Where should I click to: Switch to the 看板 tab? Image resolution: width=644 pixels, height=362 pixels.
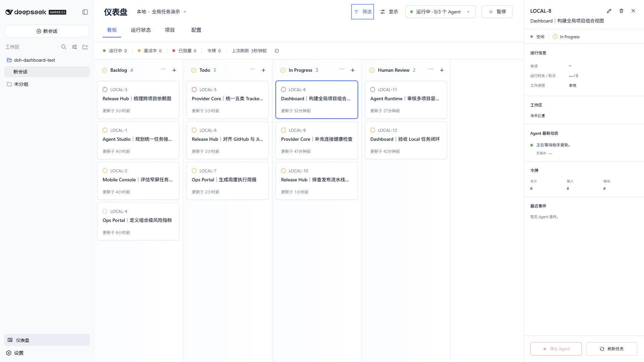(x=112, y=30)
